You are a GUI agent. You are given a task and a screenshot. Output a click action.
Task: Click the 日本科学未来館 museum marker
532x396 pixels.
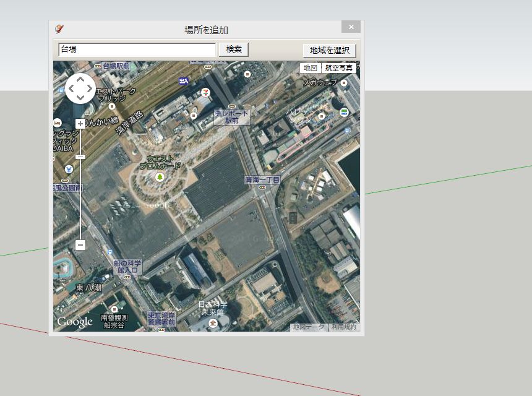[213, 323]
